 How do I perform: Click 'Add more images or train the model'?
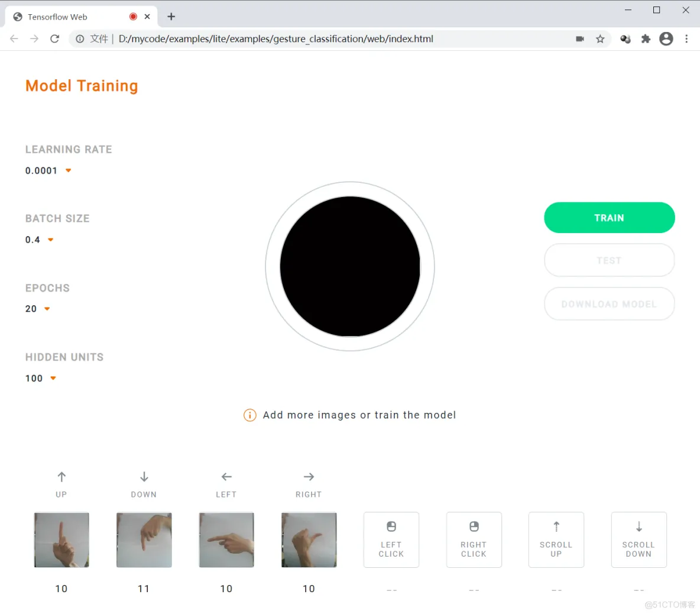pyautogui.click(x=359, y=415)
